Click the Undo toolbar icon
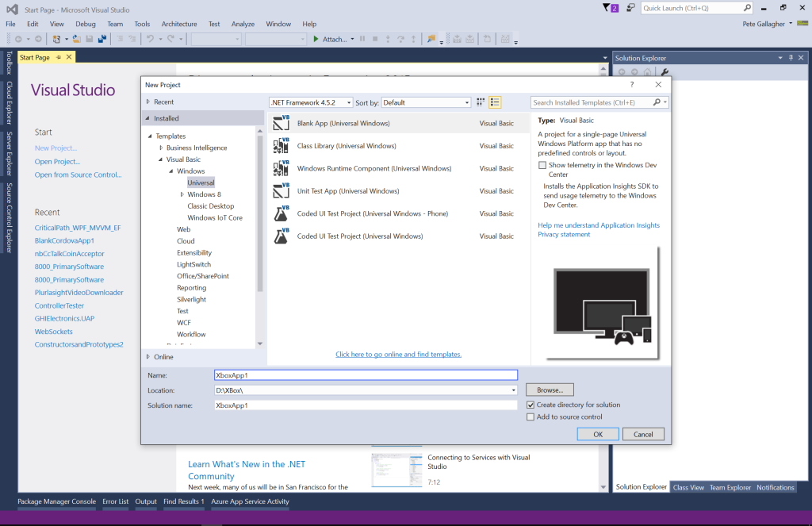The image size is (812, 526). tap(150, 39)
